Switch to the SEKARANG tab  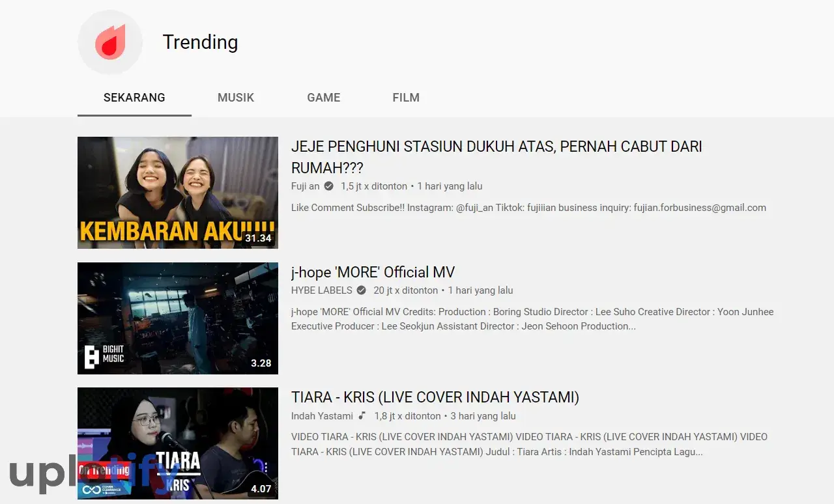(134, 98)
